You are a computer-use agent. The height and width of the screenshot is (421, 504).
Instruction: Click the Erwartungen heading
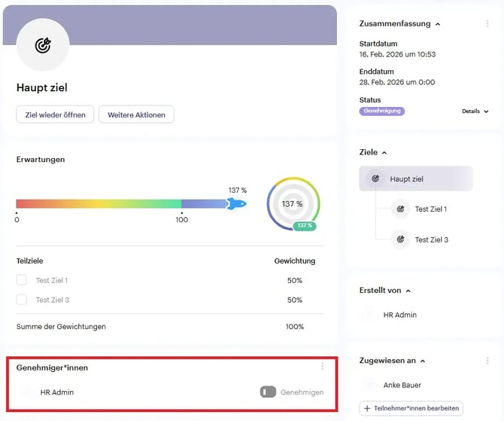coord(41,160)
